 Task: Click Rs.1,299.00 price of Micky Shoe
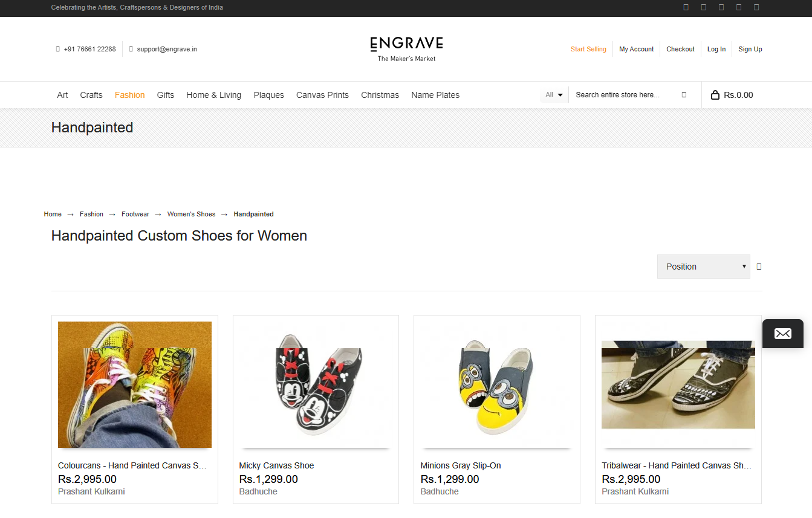tap(268, 479)
